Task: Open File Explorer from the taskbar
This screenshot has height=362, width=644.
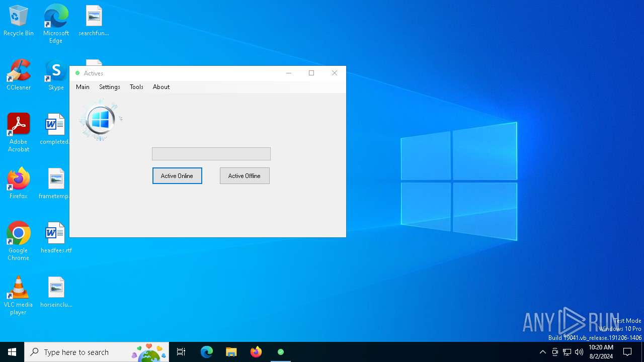Action: 231,352
